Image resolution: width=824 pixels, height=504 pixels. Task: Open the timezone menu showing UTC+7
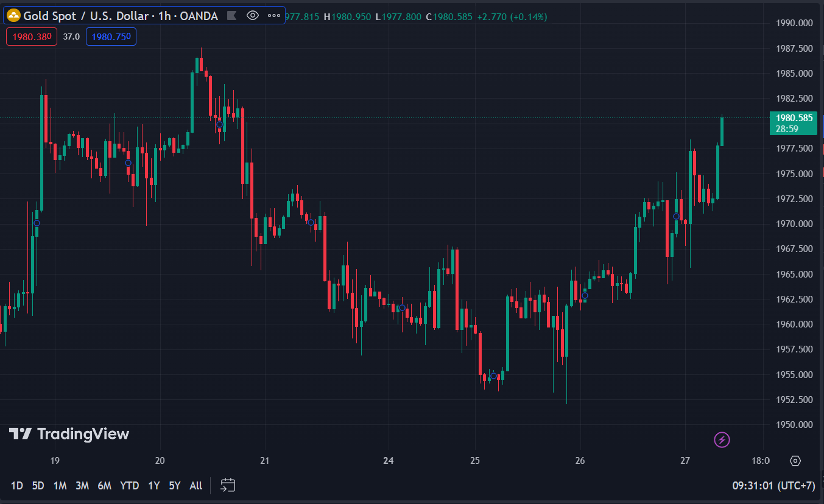[773, 486]
